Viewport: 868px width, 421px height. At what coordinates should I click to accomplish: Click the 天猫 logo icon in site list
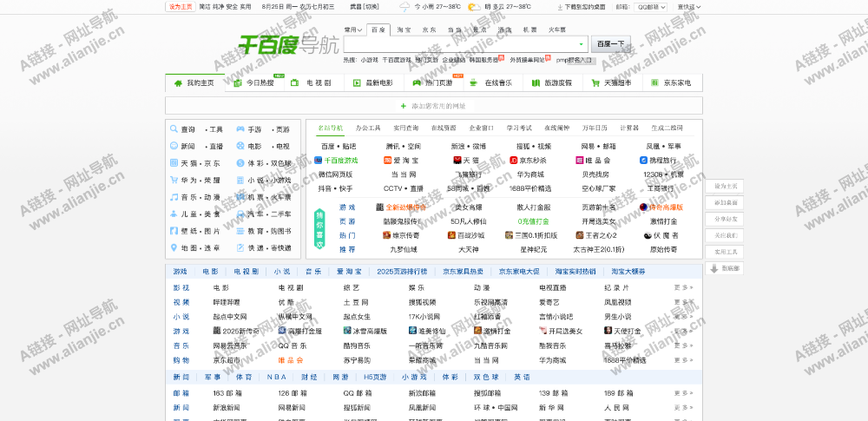tap(457, 161)
